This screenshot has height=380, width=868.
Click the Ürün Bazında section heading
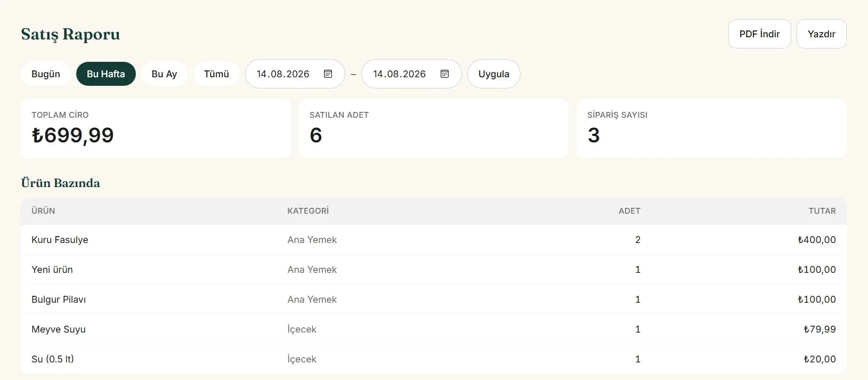(x=61, y=183)
